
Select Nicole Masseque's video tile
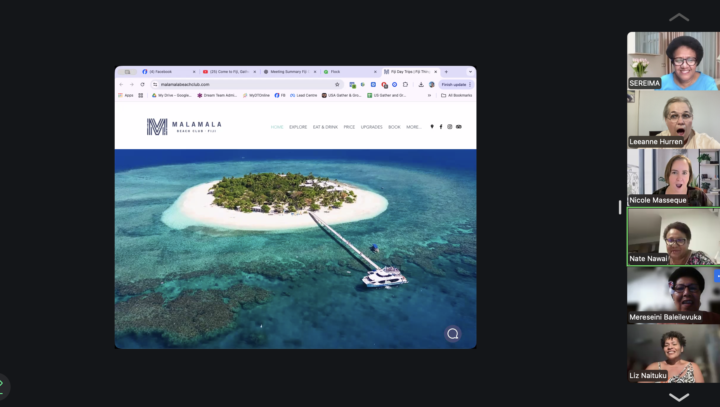(673, 178)
